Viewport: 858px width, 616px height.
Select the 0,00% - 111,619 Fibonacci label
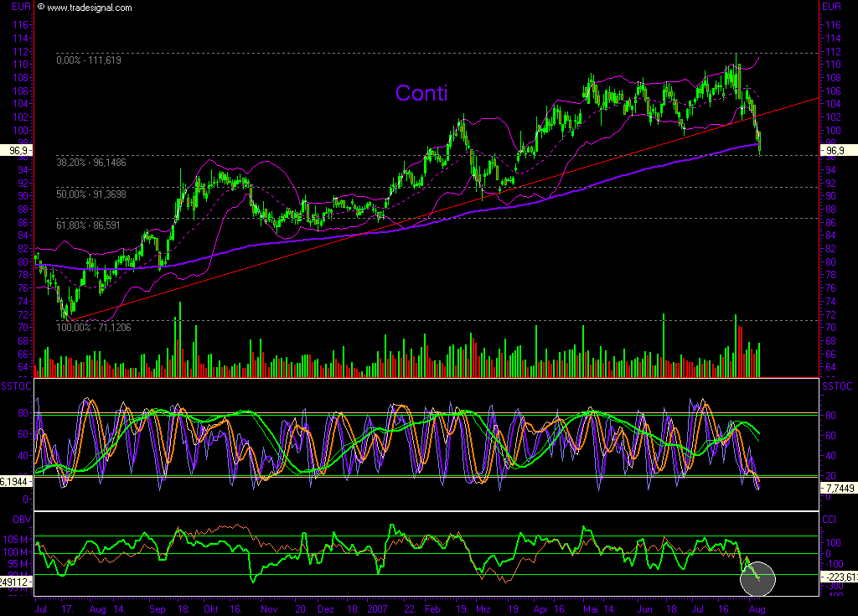88,61
